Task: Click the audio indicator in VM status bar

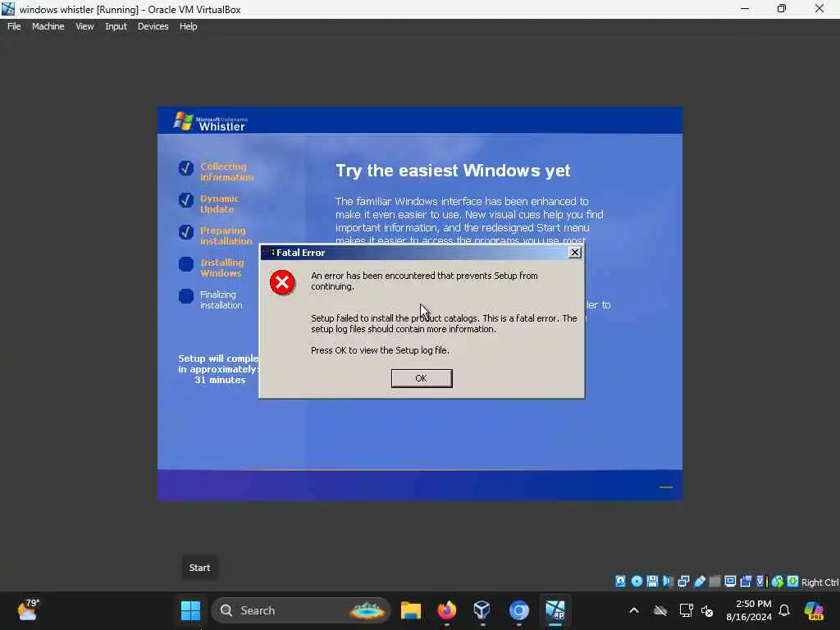Action: tap(668, 582)
